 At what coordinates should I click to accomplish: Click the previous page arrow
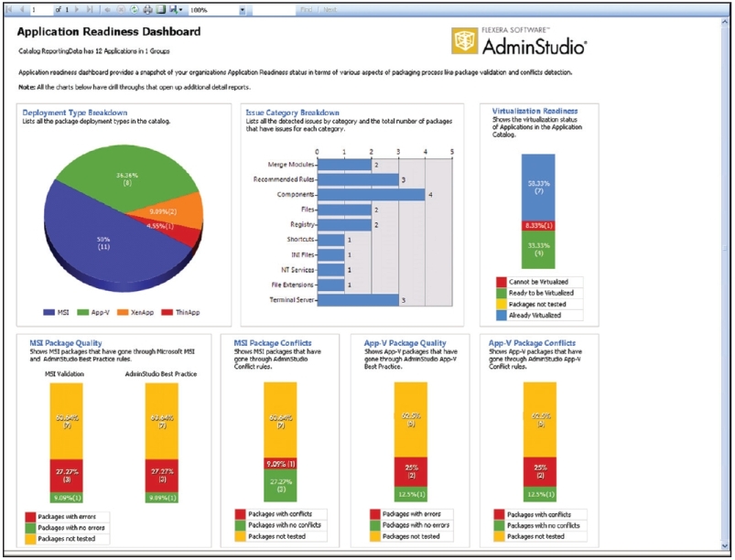pyautogui.click(x=21, y=9)
